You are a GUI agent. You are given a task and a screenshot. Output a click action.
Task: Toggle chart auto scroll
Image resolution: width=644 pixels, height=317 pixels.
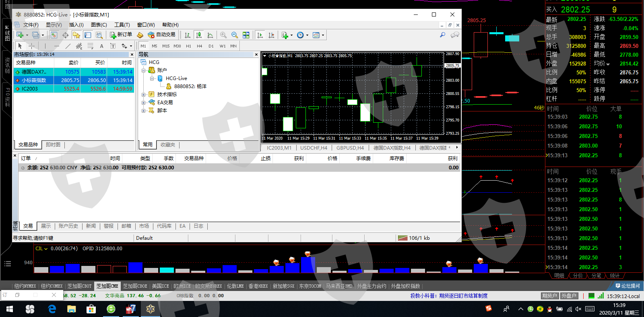pos(260,35)
